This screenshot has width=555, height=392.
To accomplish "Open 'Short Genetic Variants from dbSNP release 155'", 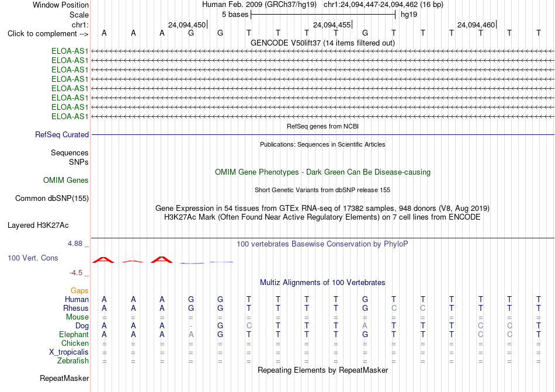I will point(323,190).
